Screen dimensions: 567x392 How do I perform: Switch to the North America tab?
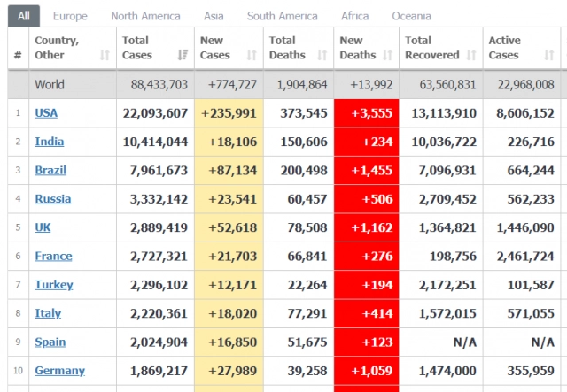[145, 16]
